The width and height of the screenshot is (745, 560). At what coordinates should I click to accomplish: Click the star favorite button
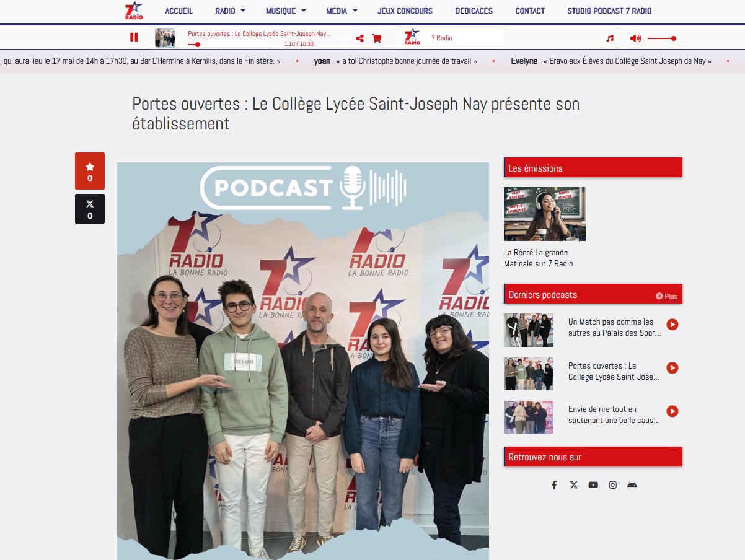pos(90,171)
